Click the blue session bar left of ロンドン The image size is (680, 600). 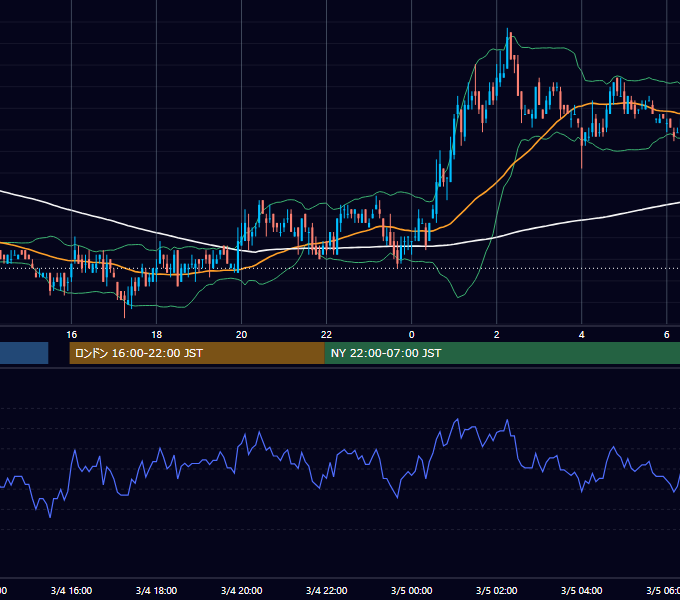(x=24, y=353)
